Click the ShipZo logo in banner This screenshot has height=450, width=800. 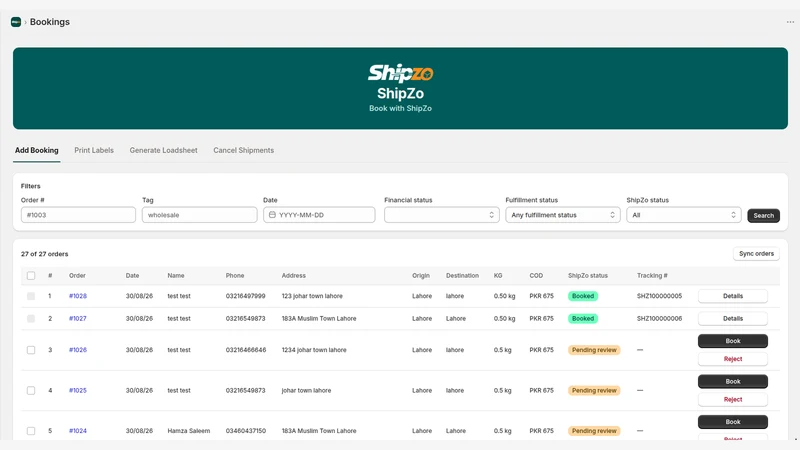(x=401, y=73)
